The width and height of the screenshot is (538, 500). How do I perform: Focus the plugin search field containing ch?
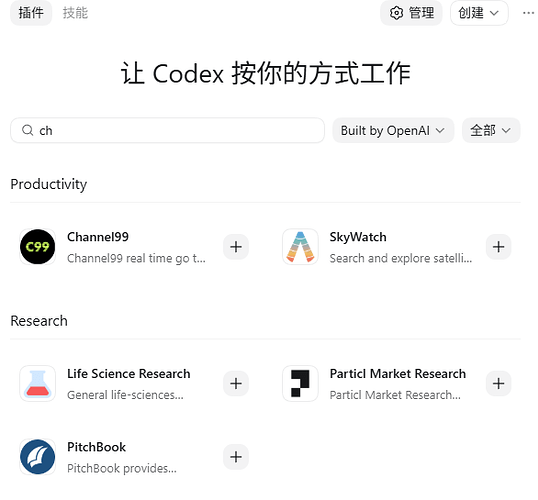167,130
